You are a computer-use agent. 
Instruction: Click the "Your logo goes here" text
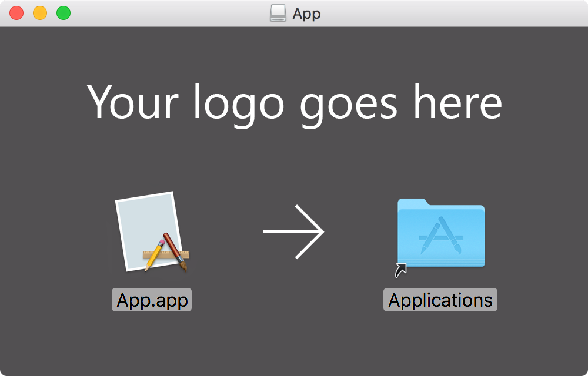click(x=295, y=103)
